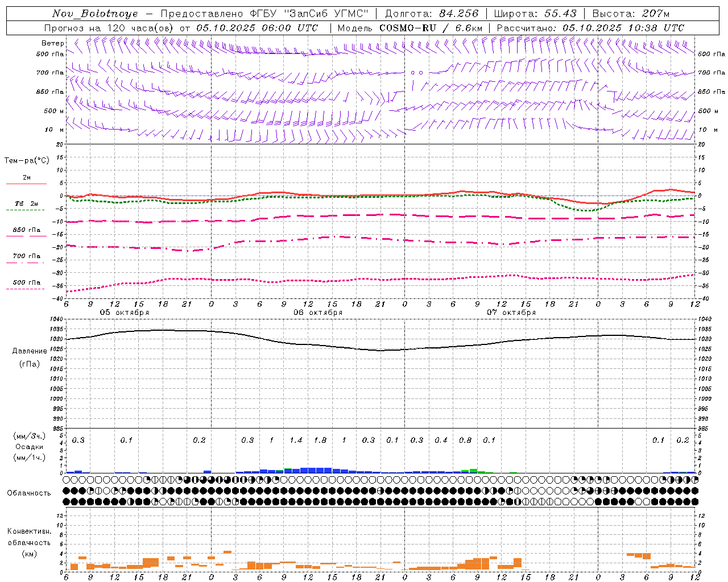Click the '(гПа)' unit under Давление label

(30, 364)
